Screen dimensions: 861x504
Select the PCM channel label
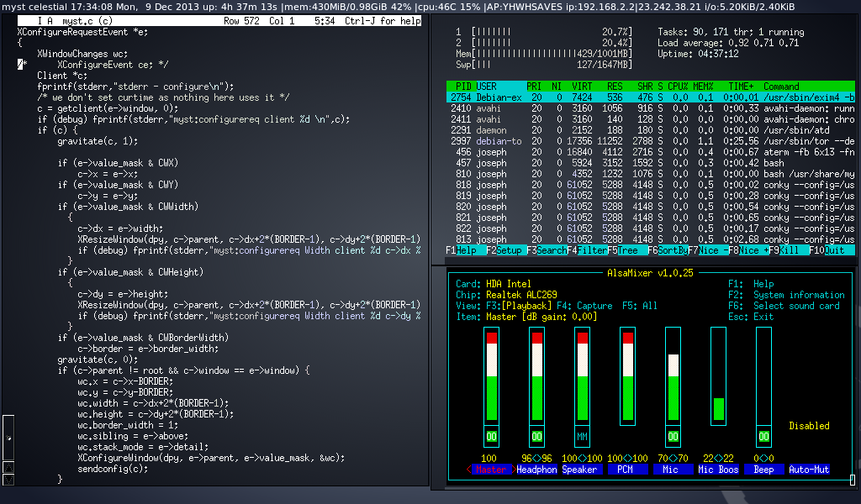[626, 470]
